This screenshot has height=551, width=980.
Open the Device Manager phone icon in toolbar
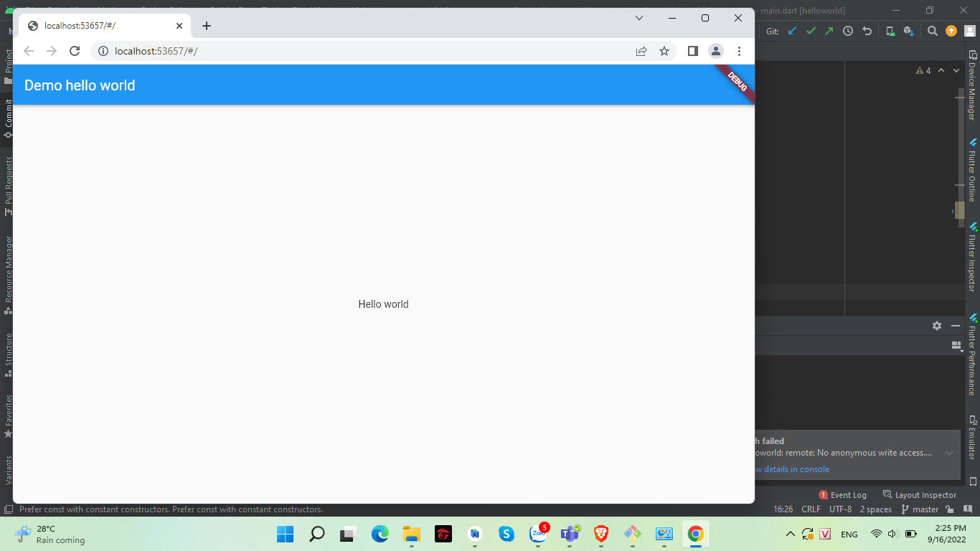pos(890,31)
